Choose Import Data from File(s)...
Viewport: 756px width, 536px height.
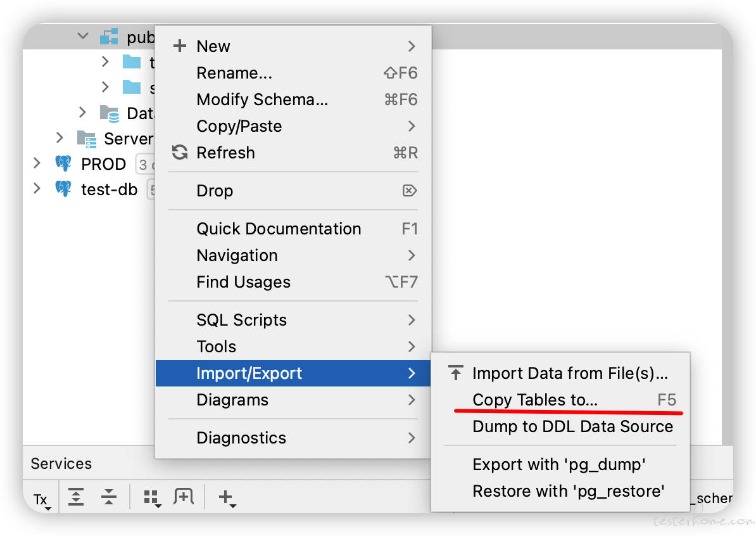tap(570, 373)
